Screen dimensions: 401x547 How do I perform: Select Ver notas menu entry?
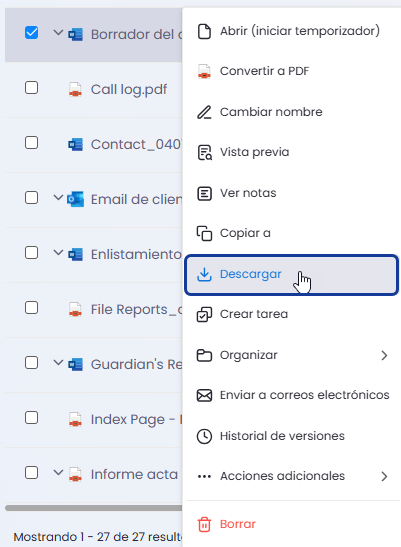[x=291, y=193]
